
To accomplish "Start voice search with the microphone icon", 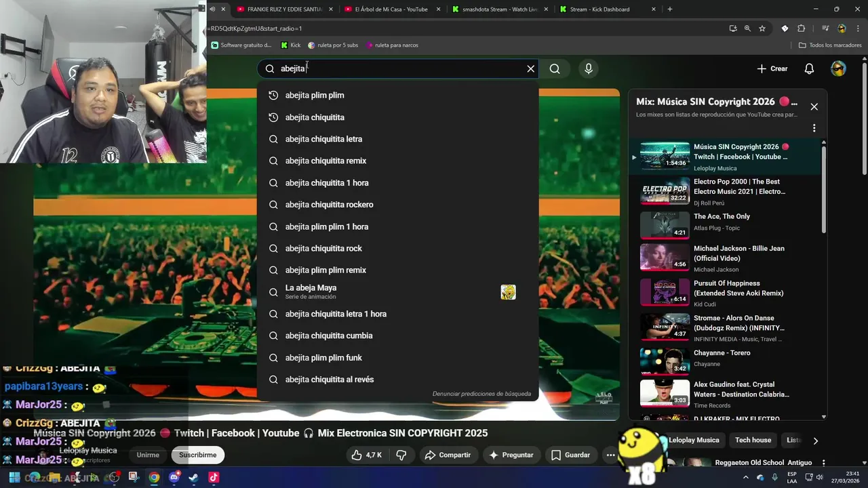I will point(589,68).
